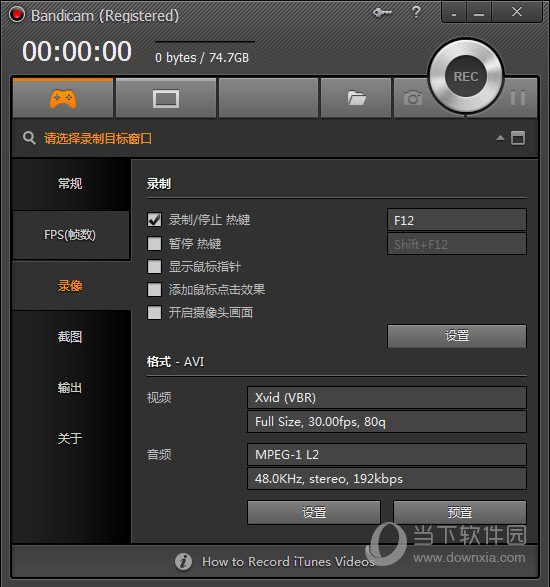Click 设置 button under recording options
Viewport: 550px width, 587px height.
pos(457,336)
